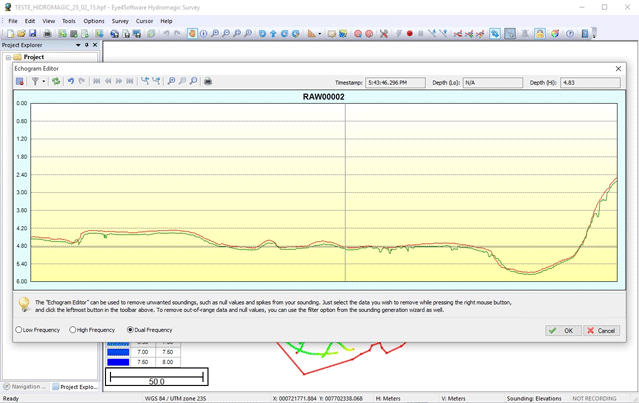Open the Survey menu
The image size is (639, 403).
coord(120,21)
